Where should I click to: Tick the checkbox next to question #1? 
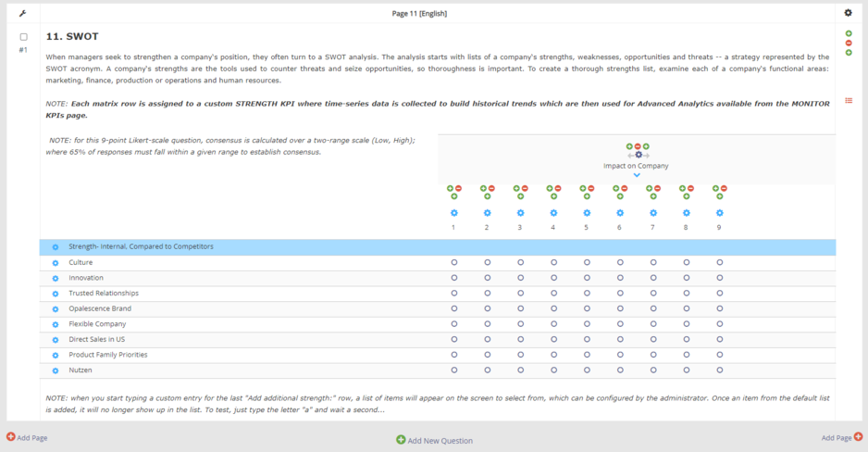[24, 37]
